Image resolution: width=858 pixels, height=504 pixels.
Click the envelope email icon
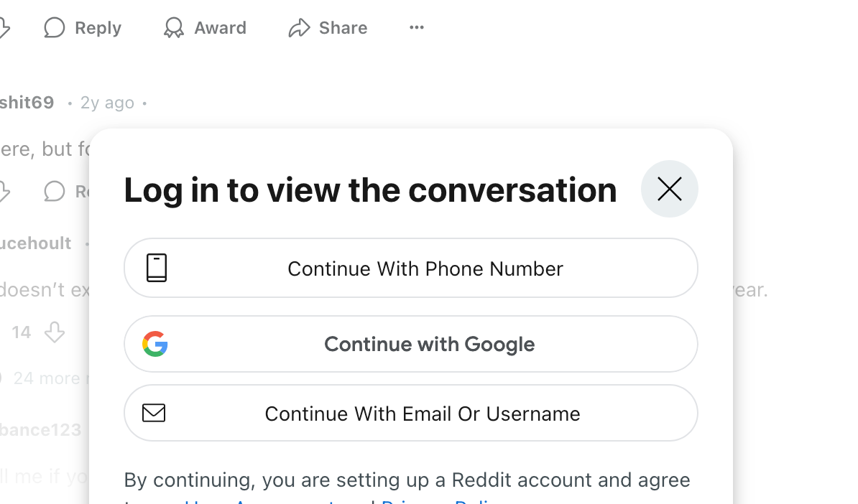[154, 413]
